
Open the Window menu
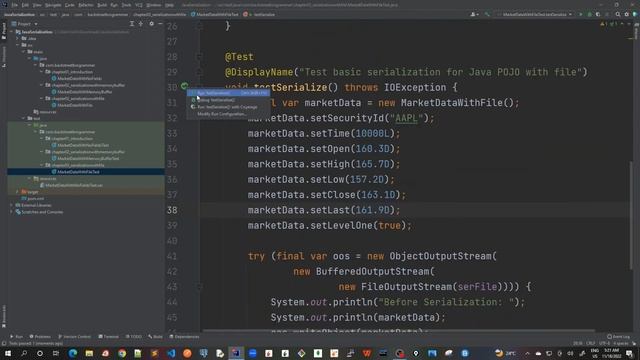[154, 5]
